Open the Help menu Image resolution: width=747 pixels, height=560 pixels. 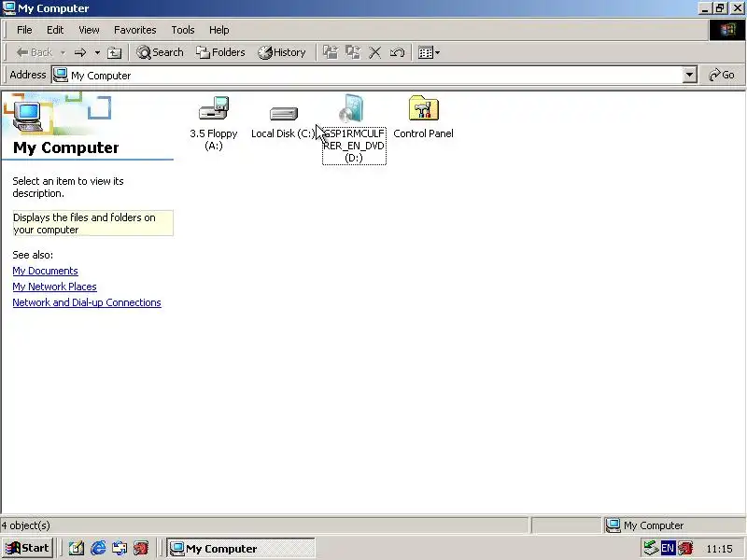[x=218, y=30]
